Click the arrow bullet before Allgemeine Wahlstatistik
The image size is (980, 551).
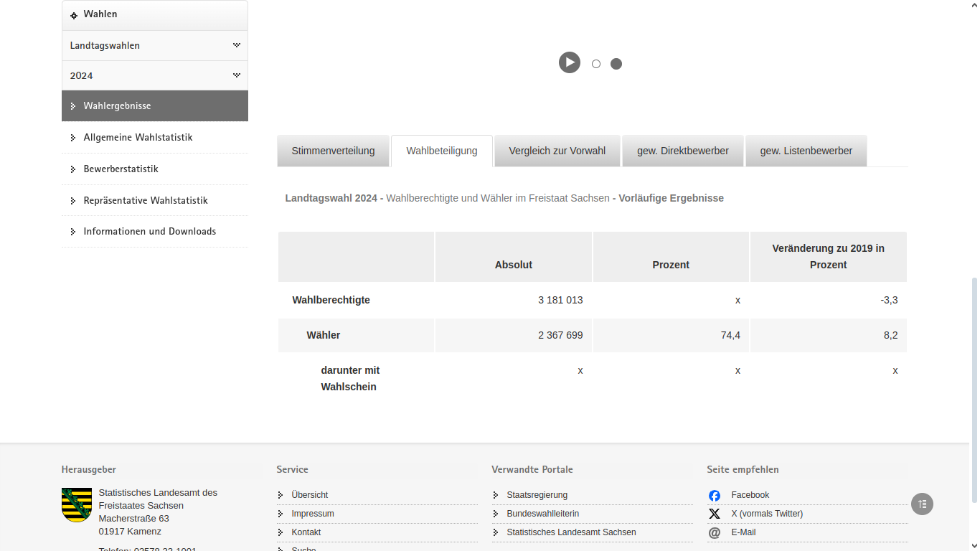[73, 138]
